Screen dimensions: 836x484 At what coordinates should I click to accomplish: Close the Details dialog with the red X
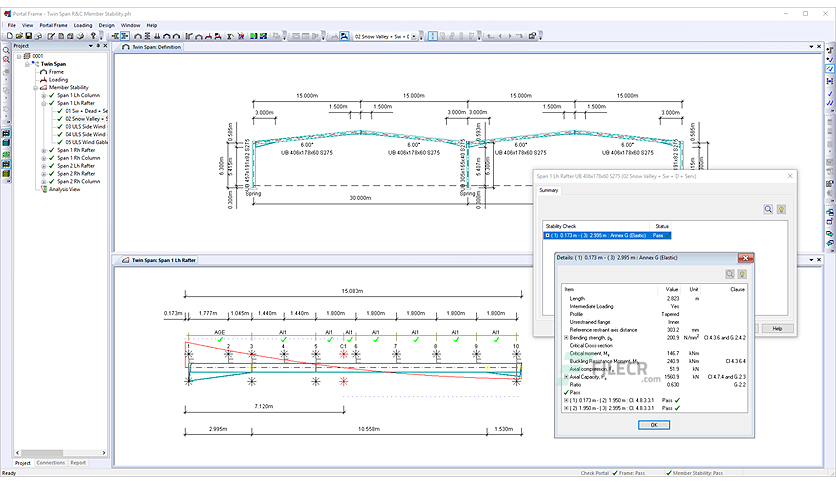point(745,258)
